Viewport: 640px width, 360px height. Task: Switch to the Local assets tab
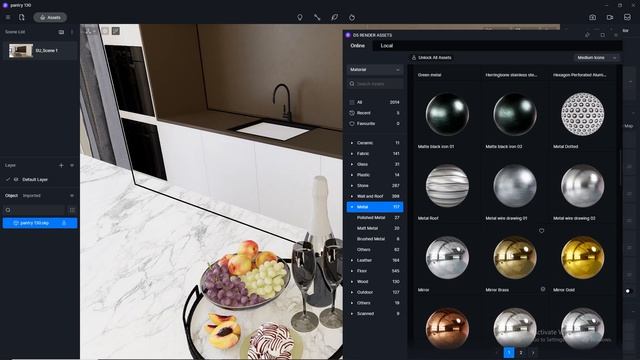point(387,46)
